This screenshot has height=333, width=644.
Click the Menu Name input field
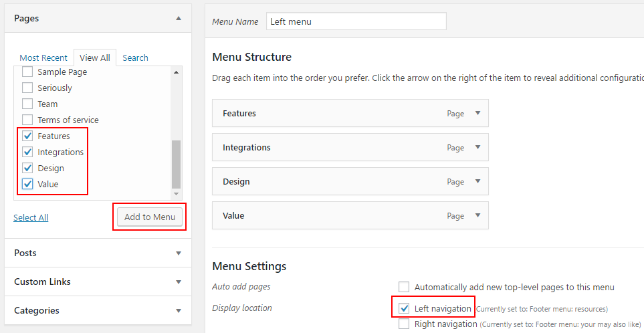356,21
